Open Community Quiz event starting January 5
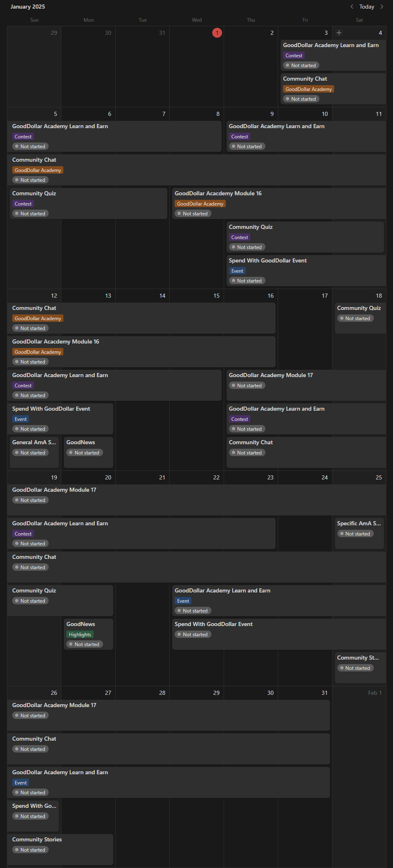 (88, 203)
